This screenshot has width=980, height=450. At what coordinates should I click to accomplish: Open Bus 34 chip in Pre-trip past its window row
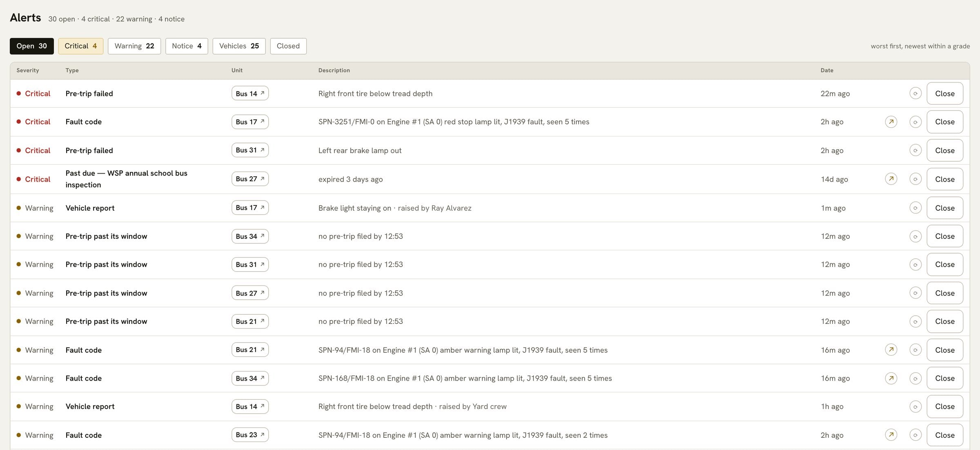(x=250, y=236)
